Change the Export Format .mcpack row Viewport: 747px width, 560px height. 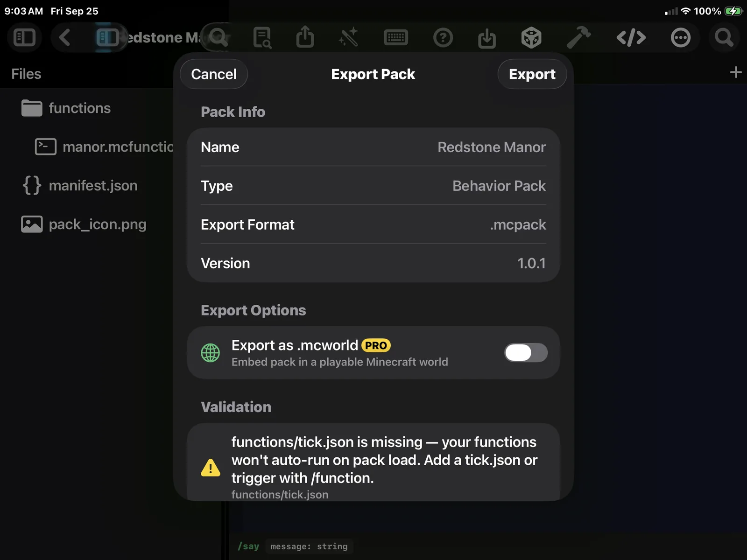tap(373, 224)
